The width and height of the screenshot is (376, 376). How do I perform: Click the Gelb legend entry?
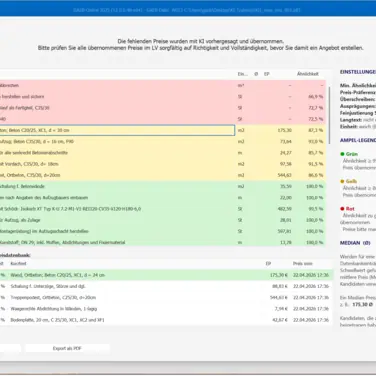349,181
